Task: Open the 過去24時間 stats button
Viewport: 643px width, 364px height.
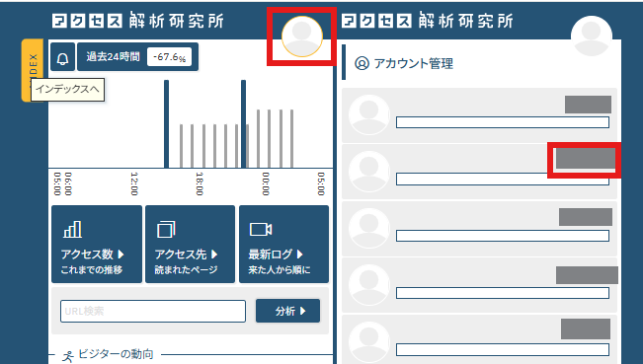Action: point(138,57)
